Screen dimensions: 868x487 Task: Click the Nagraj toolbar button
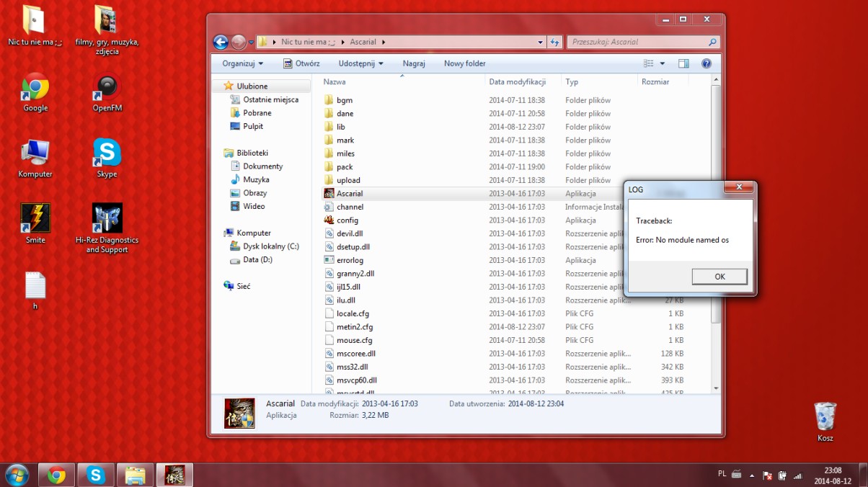414,63
